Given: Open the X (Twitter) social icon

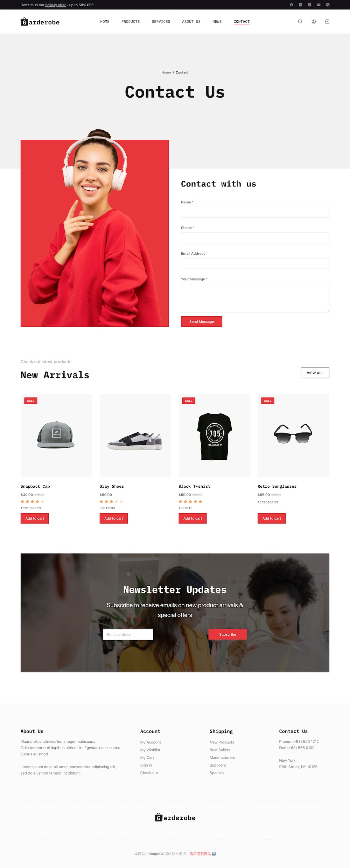Looking at the screenshot, I should [x=300, y=5].
